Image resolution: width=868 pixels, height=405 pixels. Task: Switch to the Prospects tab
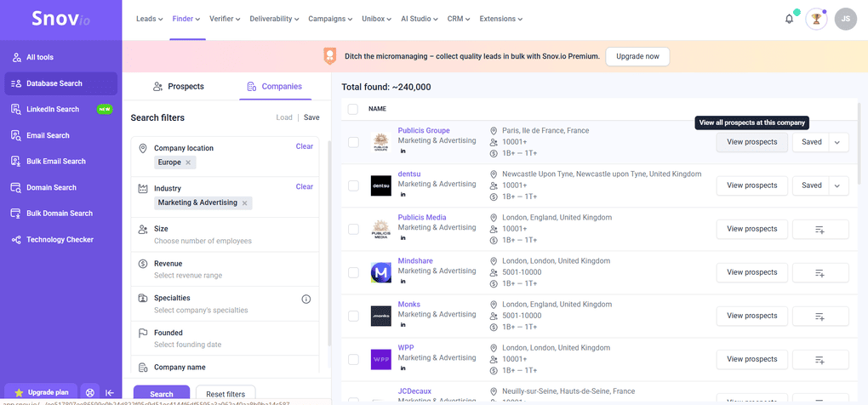coord(178,86)
